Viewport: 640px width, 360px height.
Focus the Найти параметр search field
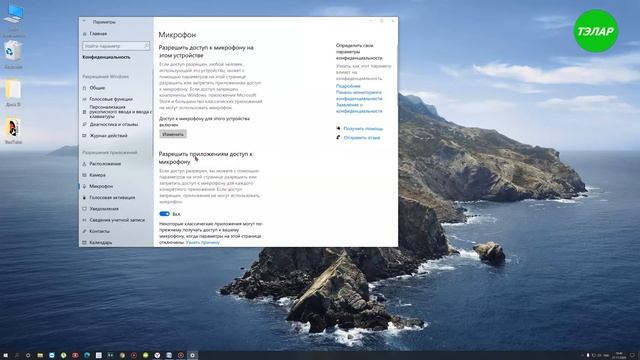(x=116, y=46)
